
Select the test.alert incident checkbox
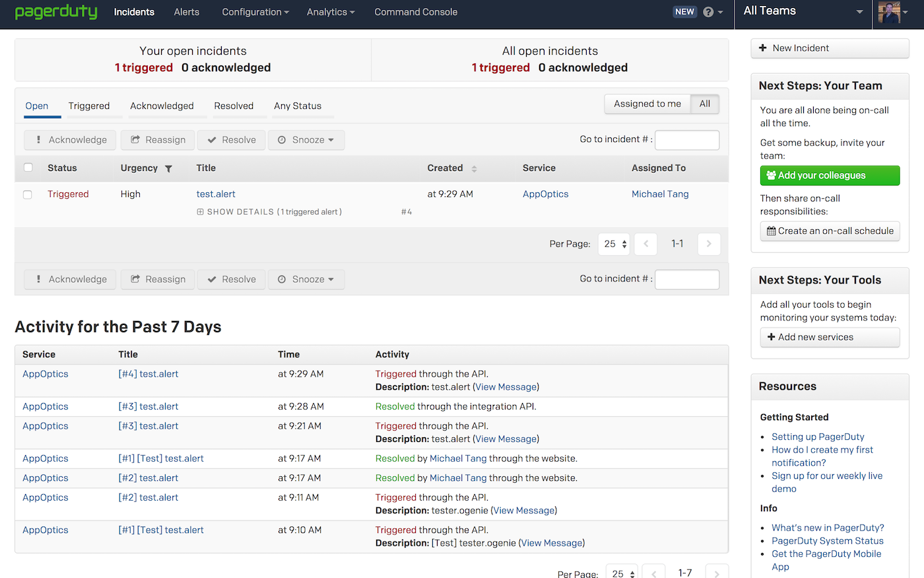click(28, 194)
